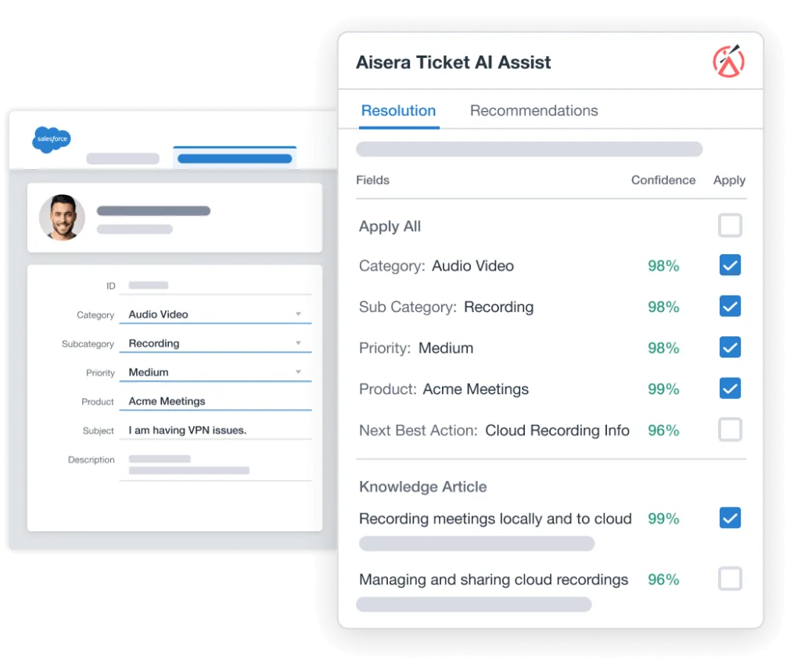This screenshot has height=672, width=801.
Task: Switch to the Recommendations tab
Action: pyautogui.click(x=533, y=110)
